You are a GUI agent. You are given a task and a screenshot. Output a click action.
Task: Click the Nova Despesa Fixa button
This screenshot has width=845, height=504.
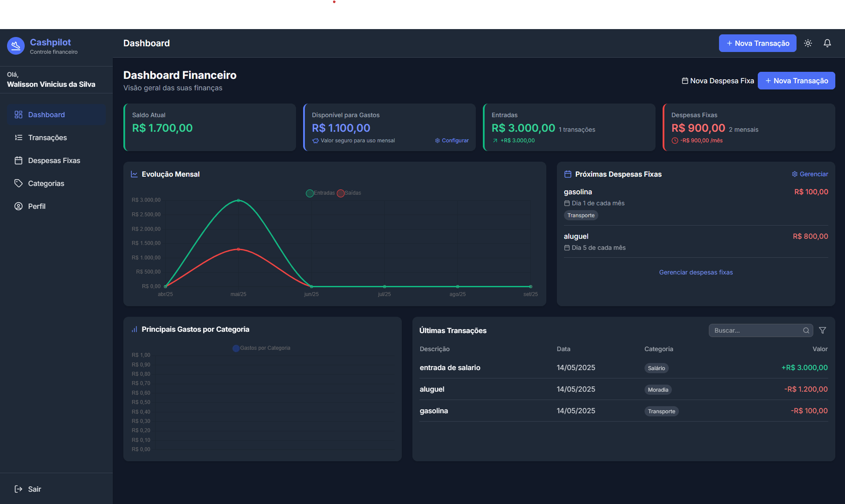(718, 81)
